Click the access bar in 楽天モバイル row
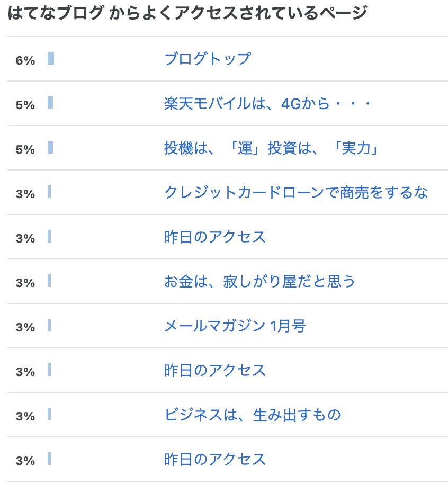Viewport: 448px width, 484px height. (50, 103)
